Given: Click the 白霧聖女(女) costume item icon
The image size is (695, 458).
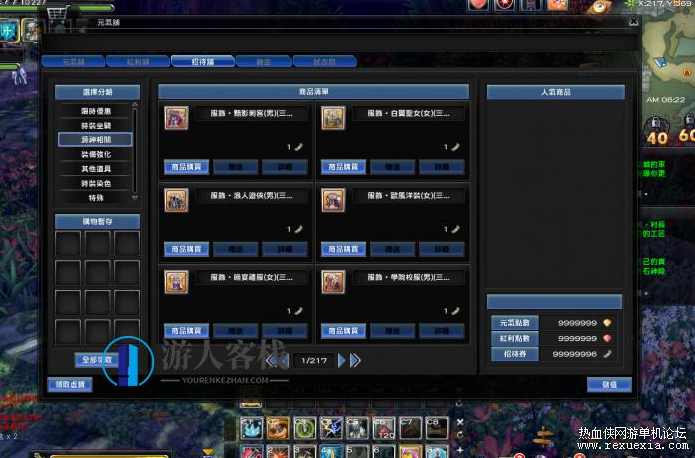Looking at the screenshot, I should 333,118.
